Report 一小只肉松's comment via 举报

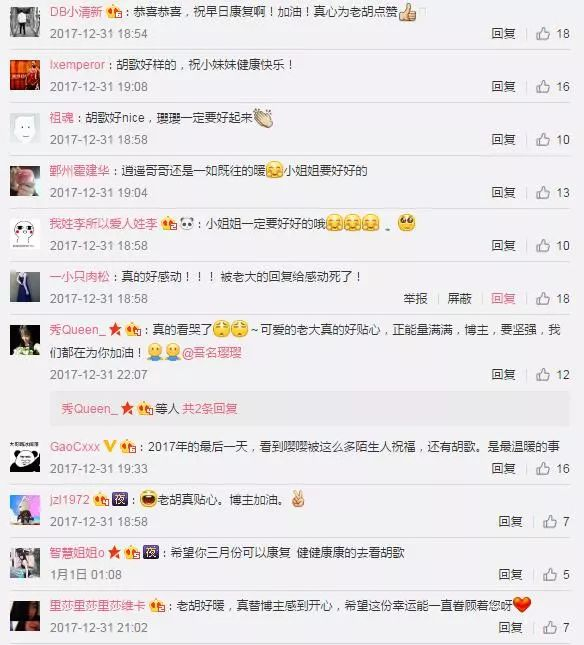(415, 299)
